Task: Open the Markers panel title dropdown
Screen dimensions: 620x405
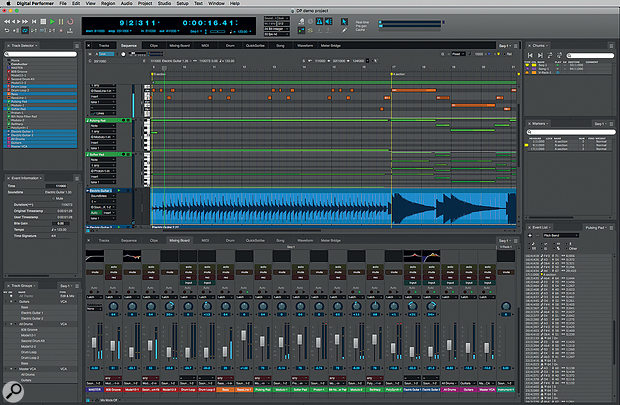Action: (x=540, y=124)
